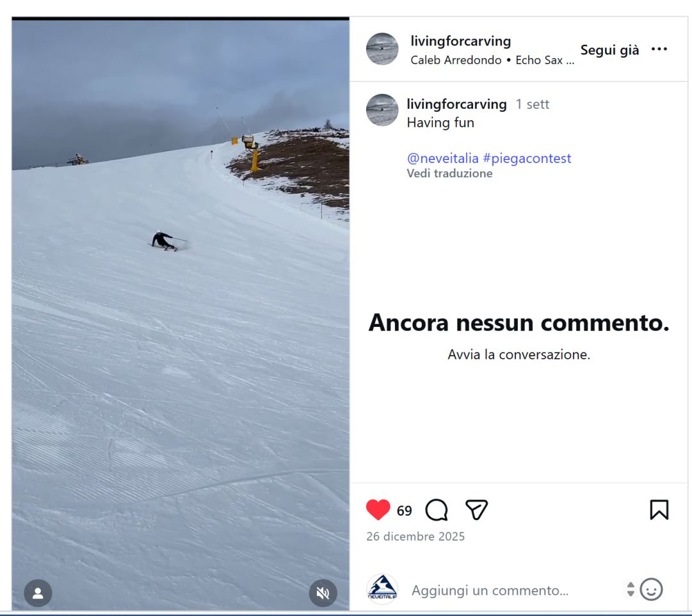Expand the account switcher arrows beside the emoji
692x616 pixels.
pyautogui.click(x=631, y=590)
